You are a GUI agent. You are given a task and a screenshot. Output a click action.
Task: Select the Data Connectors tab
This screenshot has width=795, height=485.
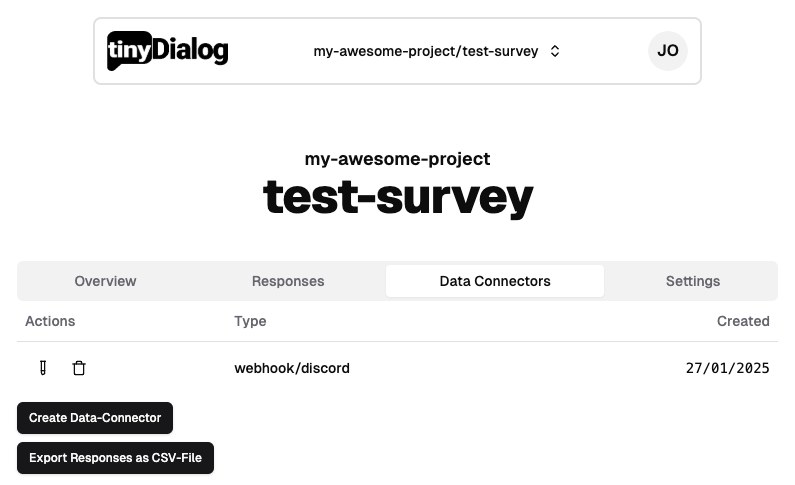(x=495, y=281)
